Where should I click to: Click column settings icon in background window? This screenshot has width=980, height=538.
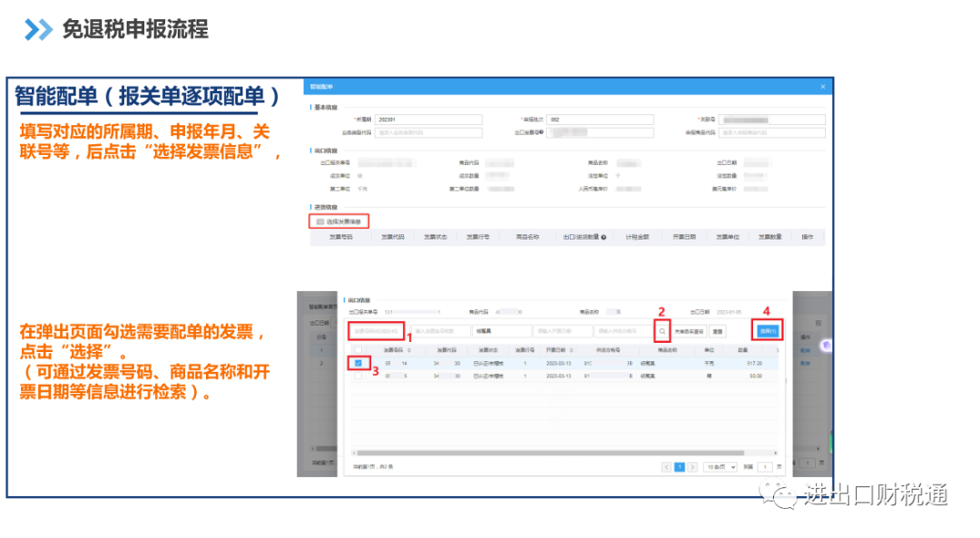click(x=818, y=323)
